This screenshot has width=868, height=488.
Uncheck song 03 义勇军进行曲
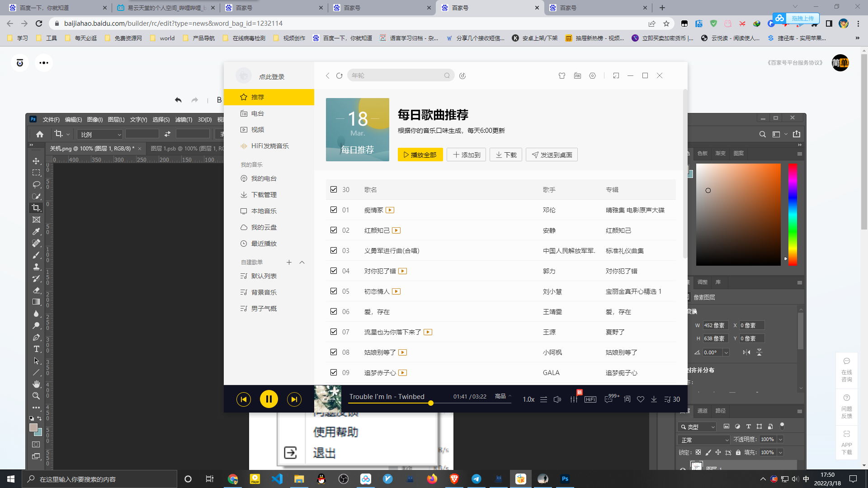coord(334,250)
